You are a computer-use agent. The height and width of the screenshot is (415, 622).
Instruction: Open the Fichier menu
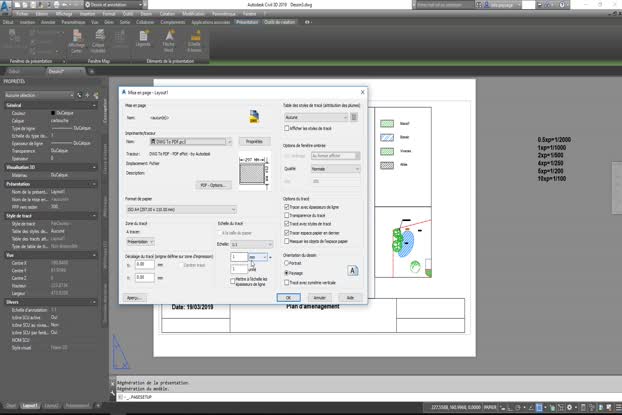(22, 14)
